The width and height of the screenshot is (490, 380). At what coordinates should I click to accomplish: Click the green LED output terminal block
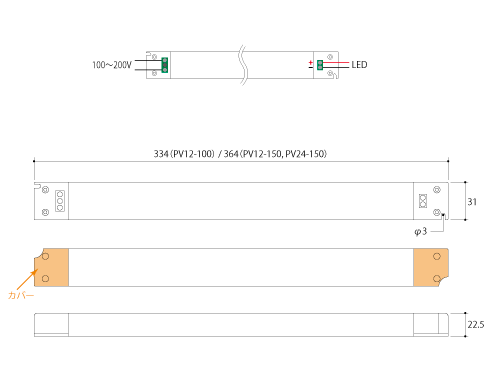coord(320,65)
